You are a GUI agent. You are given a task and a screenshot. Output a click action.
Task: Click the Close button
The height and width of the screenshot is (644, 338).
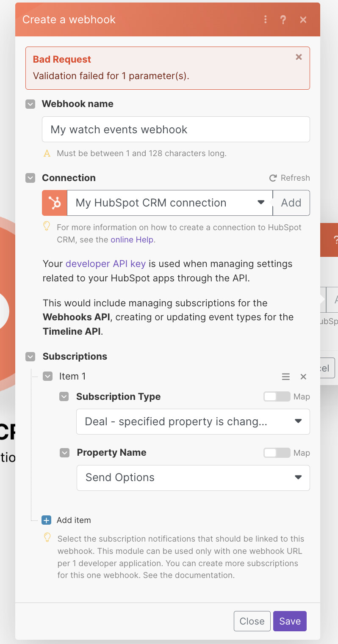coord(252,621)
